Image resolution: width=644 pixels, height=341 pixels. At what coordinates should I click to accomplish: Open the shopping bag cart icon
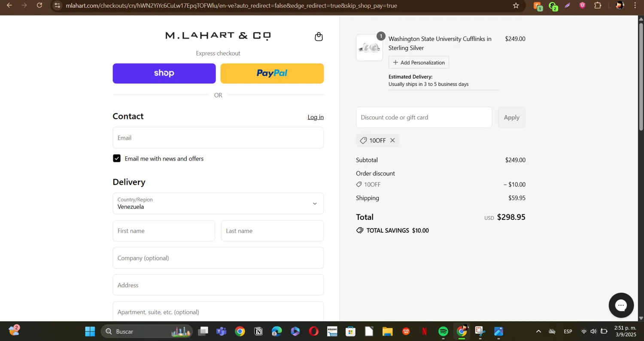[319, 37]
